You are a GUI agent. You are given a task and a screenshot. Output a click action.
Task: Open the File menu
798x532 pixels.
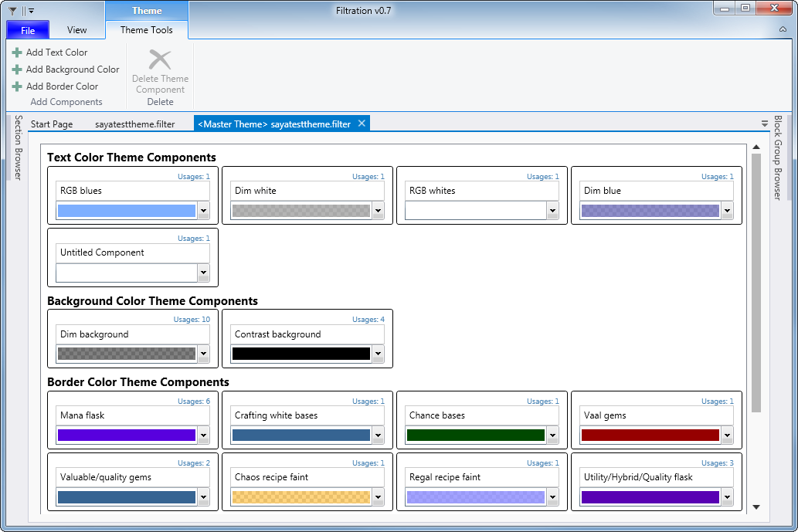[x=27, y=29]
